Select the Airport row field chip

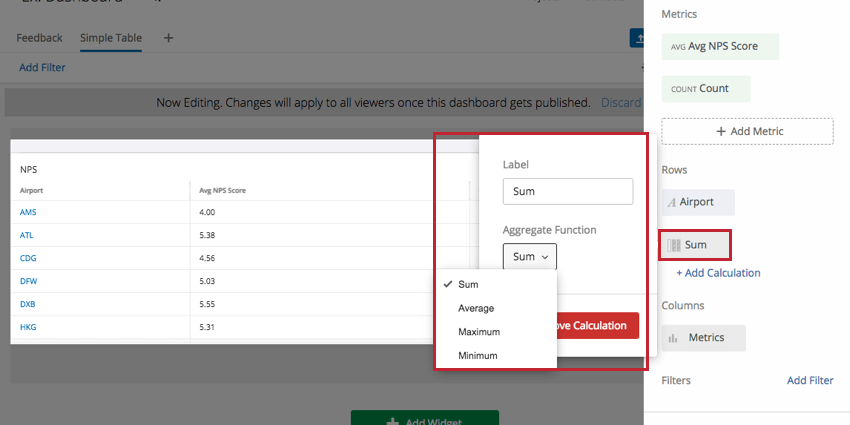pos(697,202)
